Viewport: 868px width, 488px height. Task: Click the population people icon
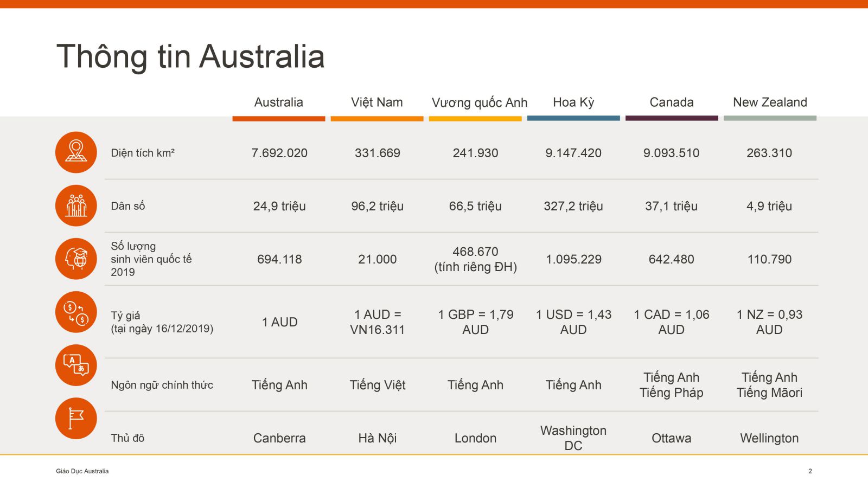pyautogui.click(x=76, y=206)
